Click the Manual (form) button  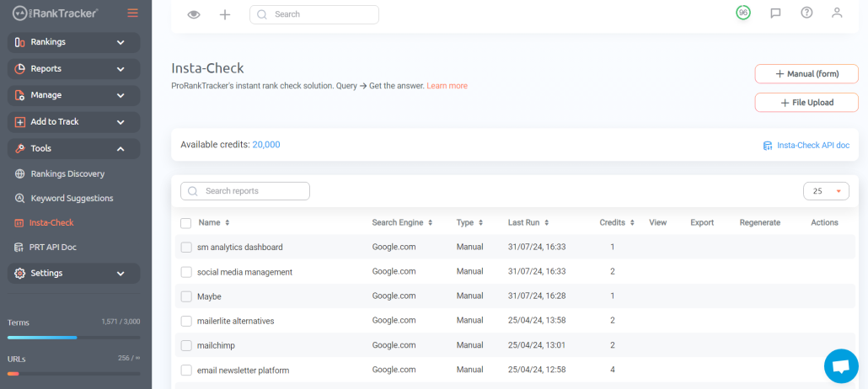coord(806,73)
